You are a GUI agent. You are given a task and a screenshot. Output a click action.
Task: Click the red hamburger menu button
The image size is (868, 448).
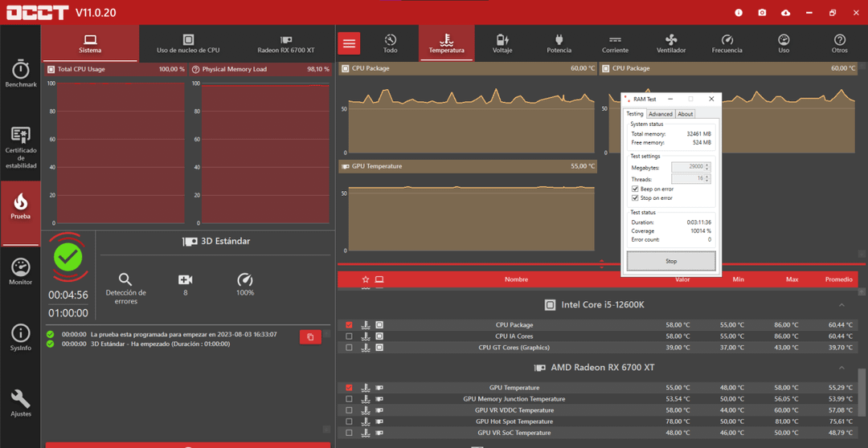349,43
